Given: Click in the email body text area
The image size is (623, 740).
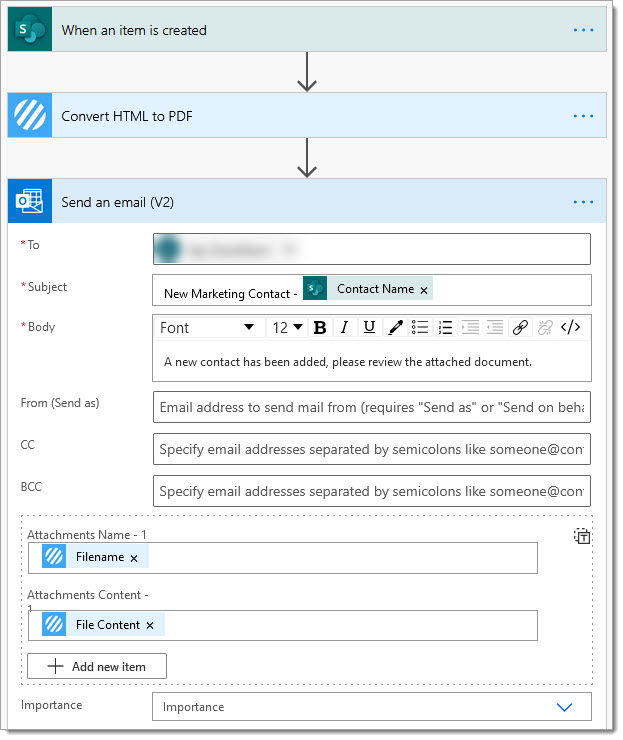Looking at the screenshot, I should pos(371,362).
